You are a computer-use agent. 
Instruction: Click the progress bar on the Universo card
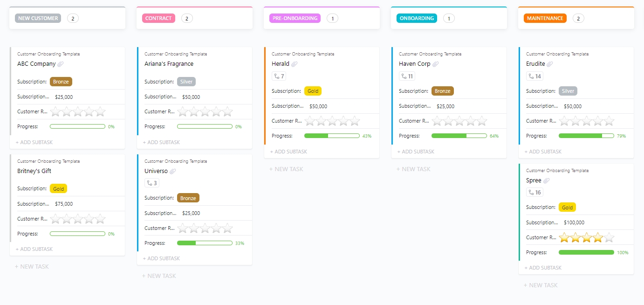[x=205, y=243]
